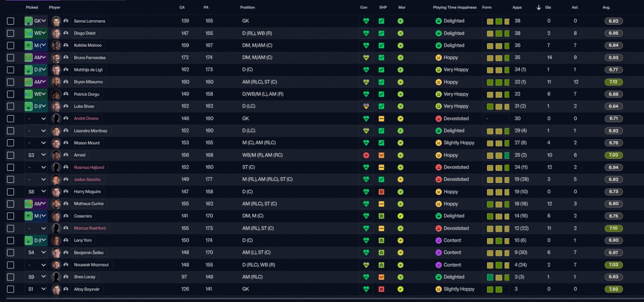The width and height of the screenshot is (644, 302).
Task: Expand Benjamin Šeško's S4 dropdown
Action: click(x=36, y=253)
